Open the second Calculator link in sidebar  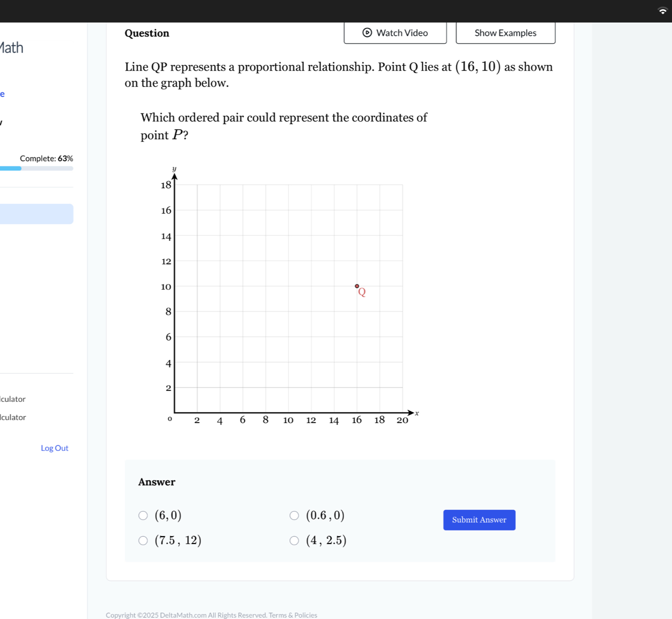(x=12, y=417)
